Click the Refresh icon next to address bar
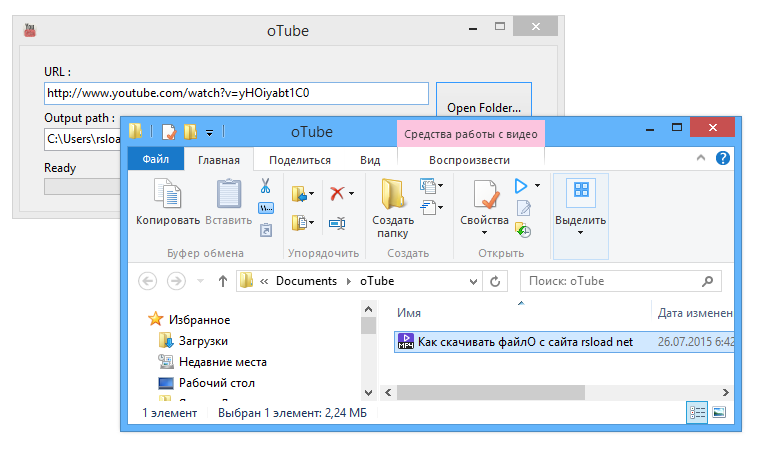The width and height of the screenshot is (764, 458). (x=495, y=281)
